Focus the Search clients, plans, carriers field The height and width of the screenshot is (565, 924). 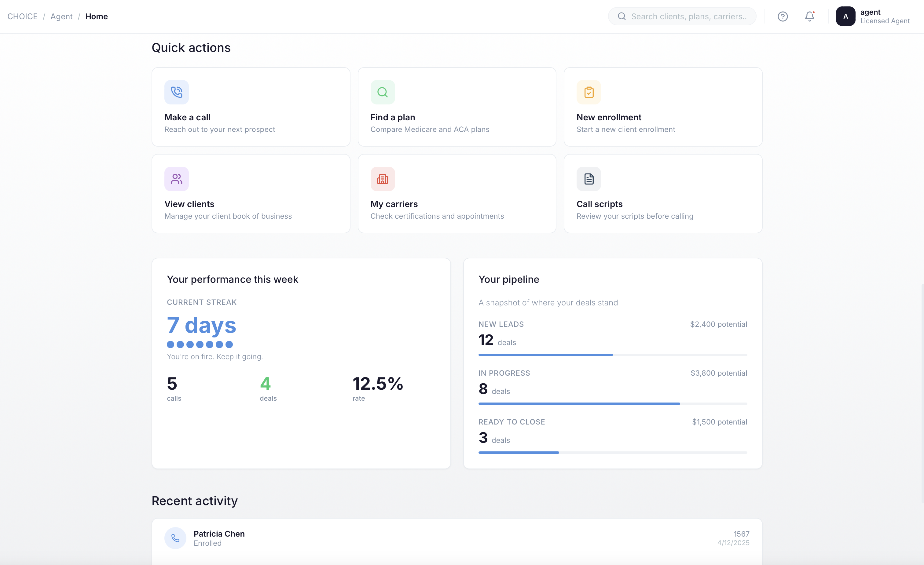682,16
